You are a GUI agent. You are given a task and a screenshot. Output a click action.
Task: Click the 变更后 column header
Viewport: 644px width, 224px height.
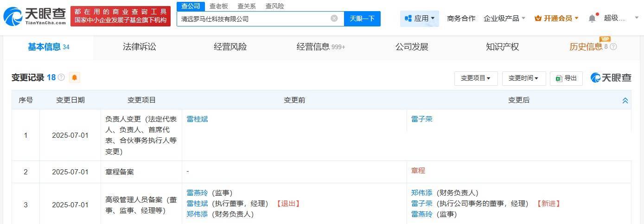coord(519,100)
